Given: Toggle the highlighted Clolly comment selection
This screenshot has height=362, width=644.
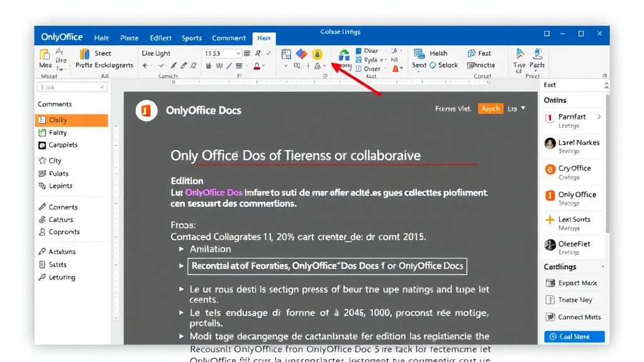Looking at the screenshot, I should tap(71, 119).
